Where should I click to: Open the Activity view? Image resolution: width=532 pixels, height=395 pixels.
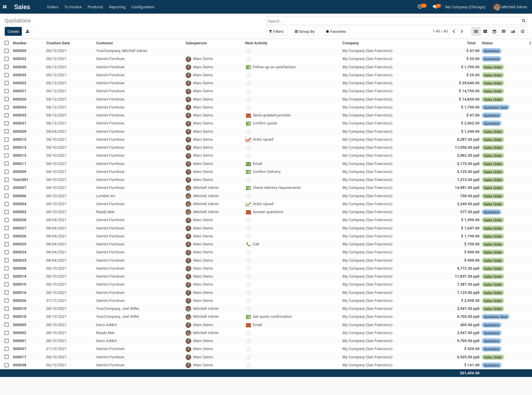pyautogui.click(x=523, y=31)
